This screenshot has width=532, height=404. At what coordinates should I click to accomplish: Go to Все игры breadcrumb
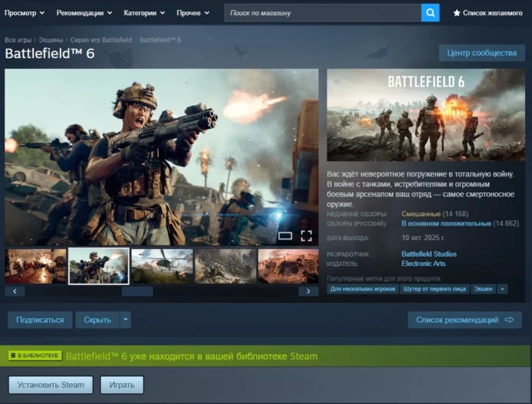18,40
